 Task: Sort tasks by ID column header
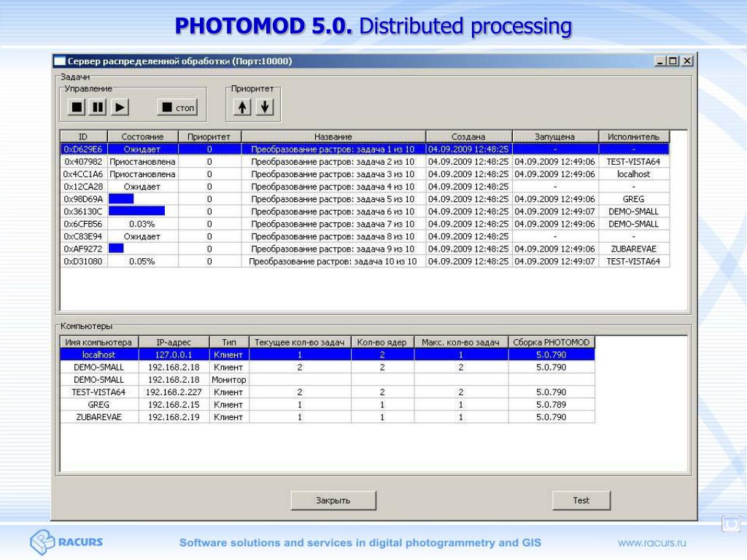click(84, 136)
